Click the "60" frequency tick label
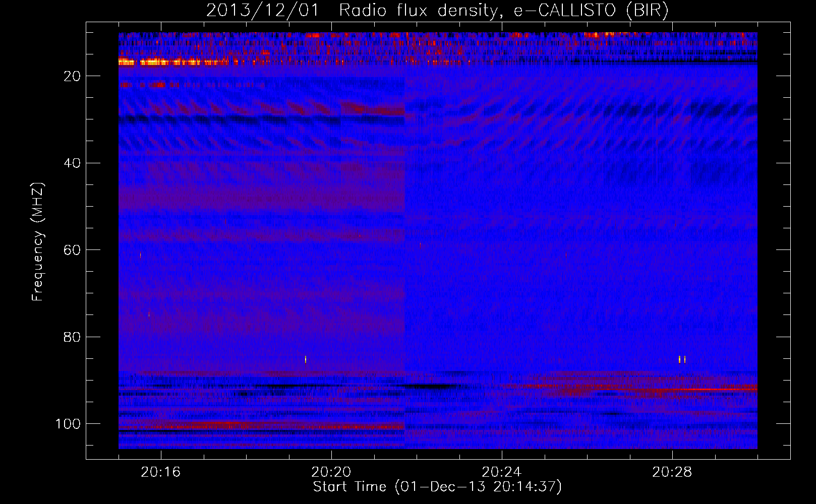Viewport: 816px width, 504px height. [x=73, y=250]
